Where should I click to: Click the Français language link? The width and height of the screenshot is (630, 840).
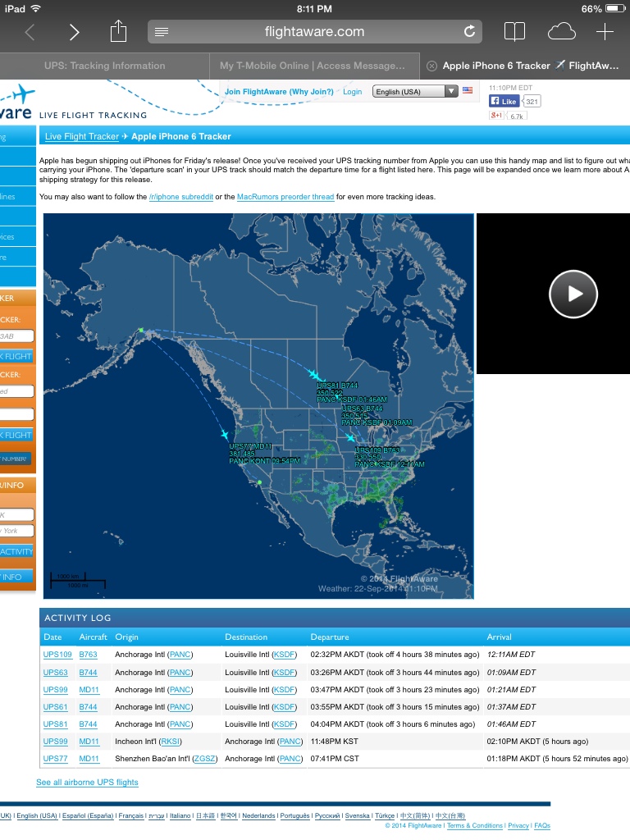[x=130, y=816]
